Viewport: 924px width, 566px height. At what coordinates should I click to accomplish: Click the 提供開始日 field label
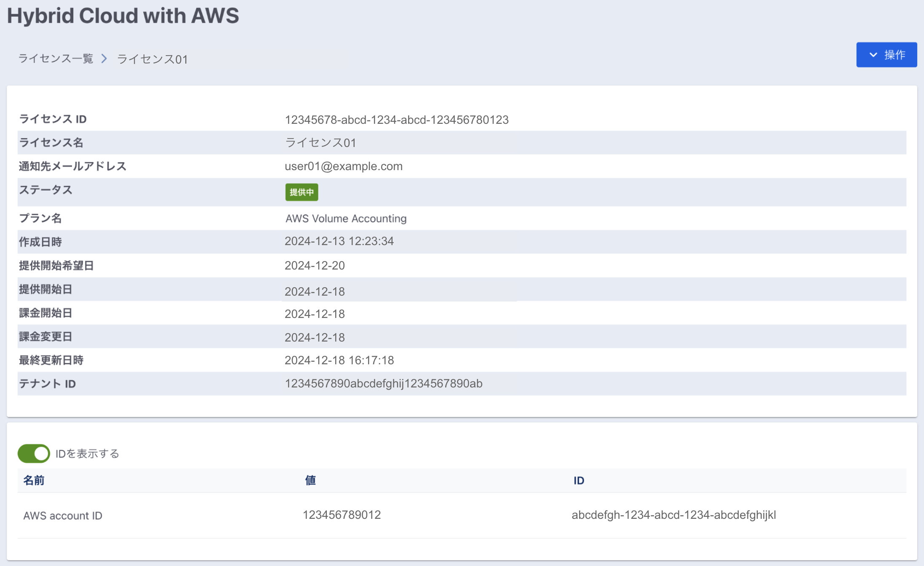coord(45,289)
